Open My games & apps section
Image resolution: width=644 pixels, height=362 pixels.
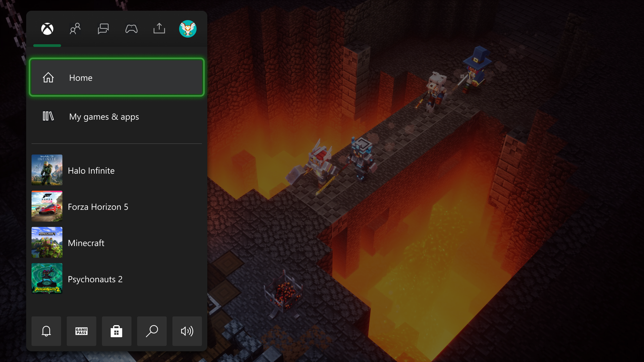point(117,116)
